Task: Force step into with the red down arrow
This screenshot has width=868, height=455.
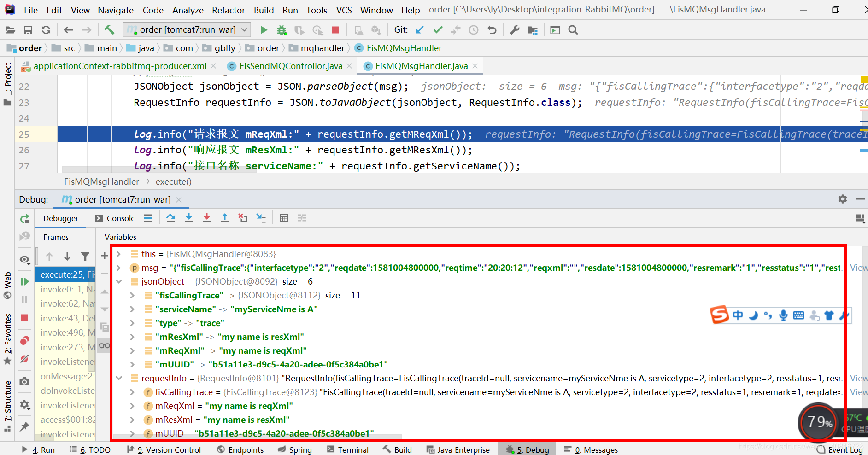Action: [x=207, y=218]
